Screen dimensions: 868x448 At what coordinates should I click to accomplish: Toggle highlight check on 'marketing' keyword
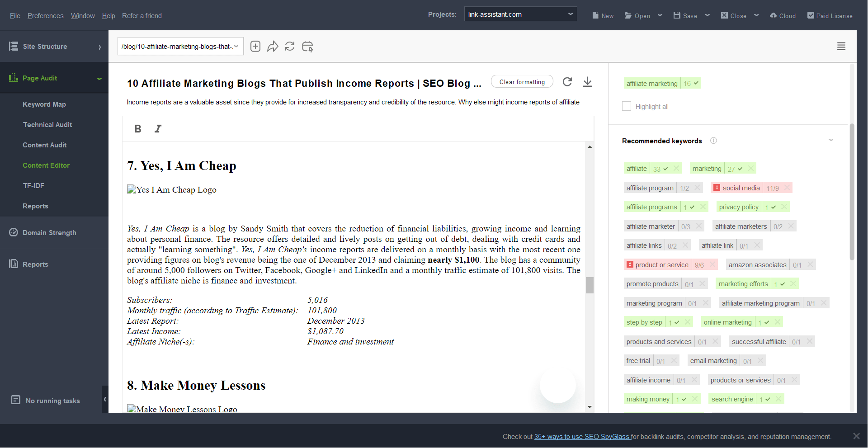[740, 169]
